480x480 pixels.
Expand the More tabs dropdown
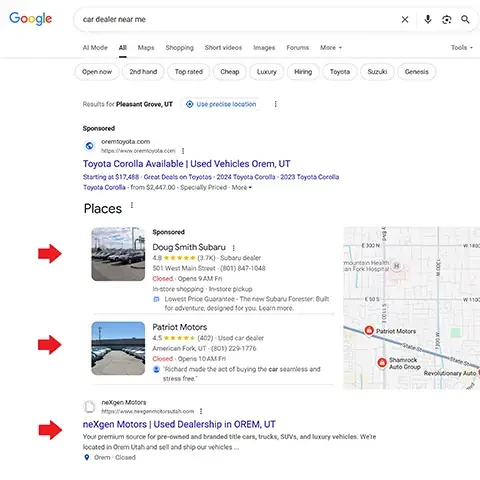331,48
